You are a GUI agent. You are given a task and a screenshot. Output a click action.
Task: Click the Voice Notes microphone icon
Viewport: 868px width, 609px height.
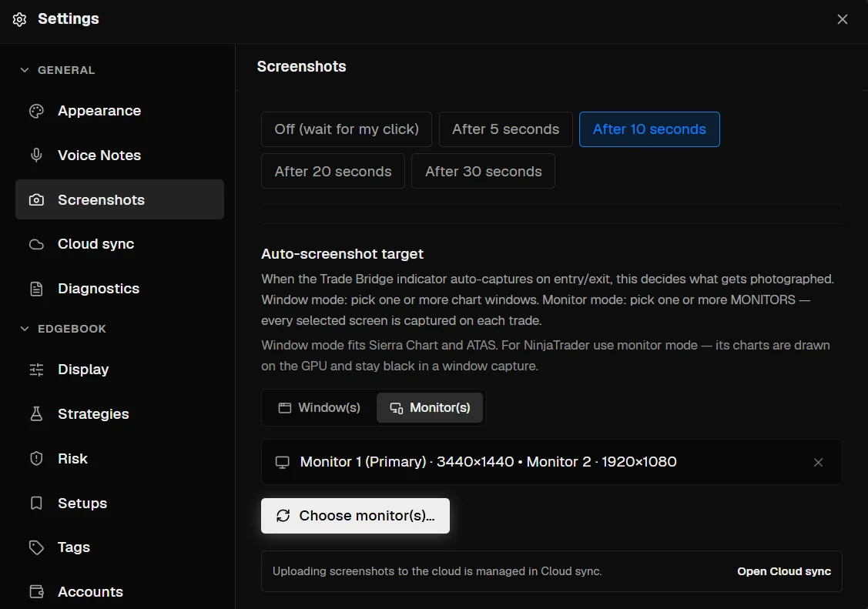click(36, 156)
